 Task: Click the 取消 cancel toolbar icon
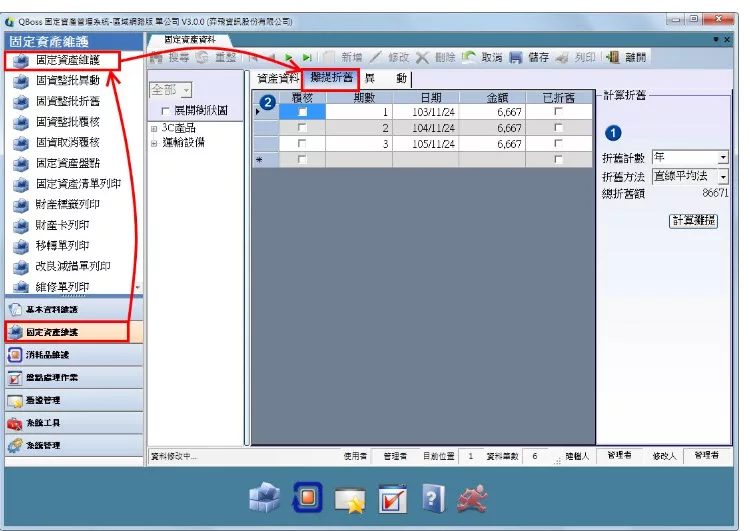pos(468,58)
